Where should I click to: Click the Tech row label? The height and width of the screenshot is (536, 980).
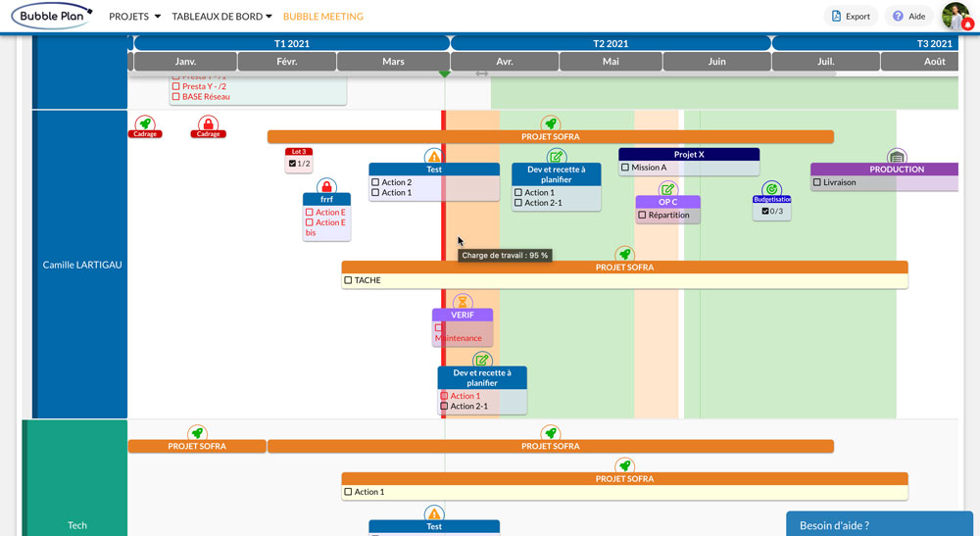coord(77,525)
